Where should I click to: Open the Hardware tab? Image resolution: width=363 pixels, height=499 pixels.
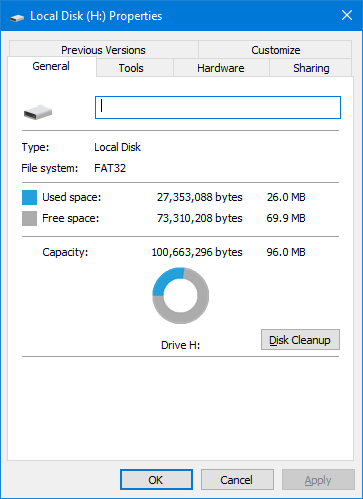(221, 68)
